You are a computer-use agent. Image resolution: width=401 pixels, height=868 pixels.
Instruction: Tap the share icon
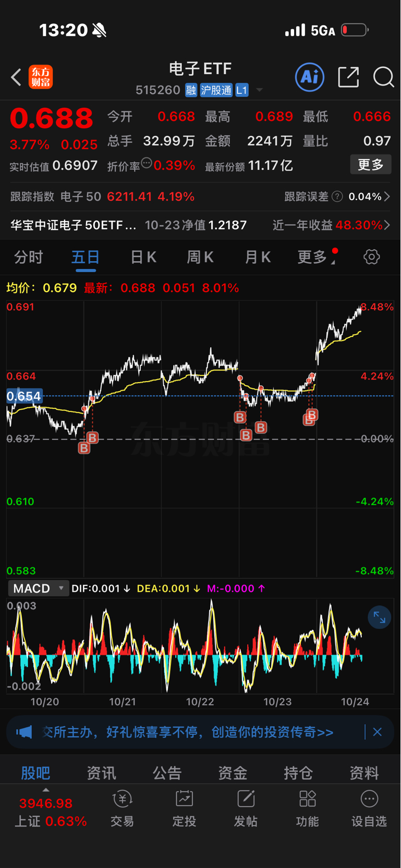pos(348,77)
